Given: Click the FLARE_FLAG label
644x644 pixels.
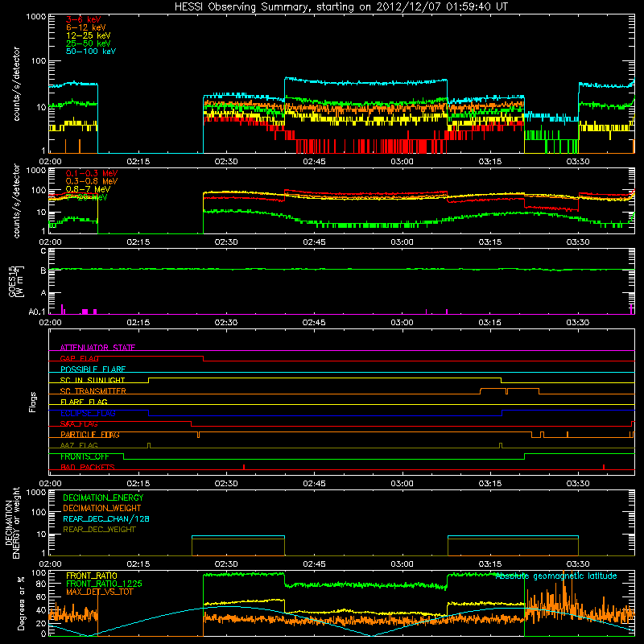Looking at the screenshot, I should click(84, 402).
